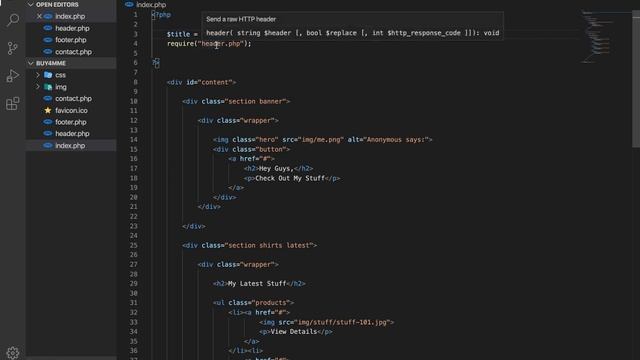Click the ul class="products" tag

pos(253,303)
